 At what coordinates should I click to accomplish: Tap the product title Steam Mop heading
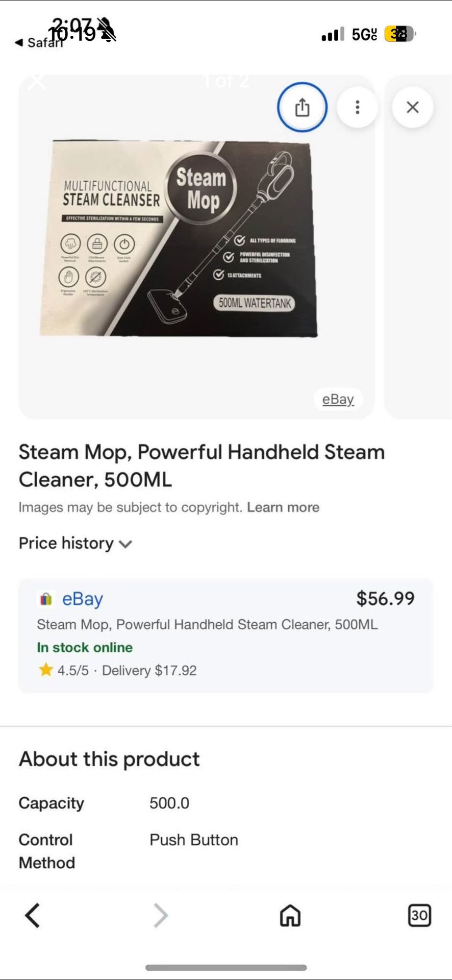pyautogui.click(x=202, y=465)
